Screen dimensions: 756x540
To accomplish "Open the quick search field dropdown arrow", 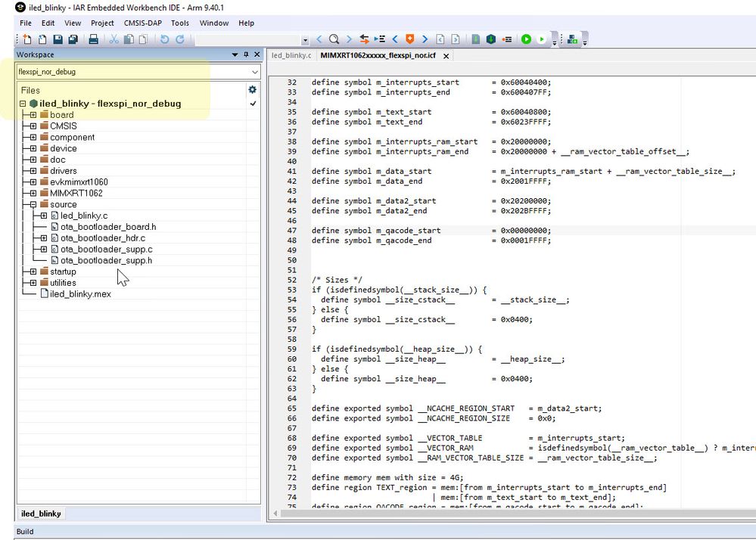I will [x=305, y=41].
